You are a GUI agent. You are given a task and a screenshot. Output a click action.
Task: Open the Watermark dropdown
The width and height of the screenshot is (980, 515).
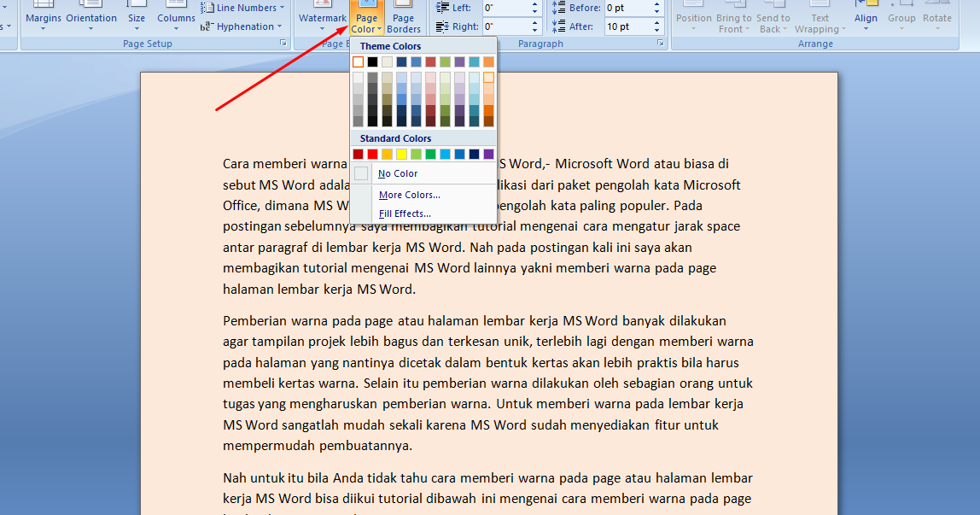(323, 18)
